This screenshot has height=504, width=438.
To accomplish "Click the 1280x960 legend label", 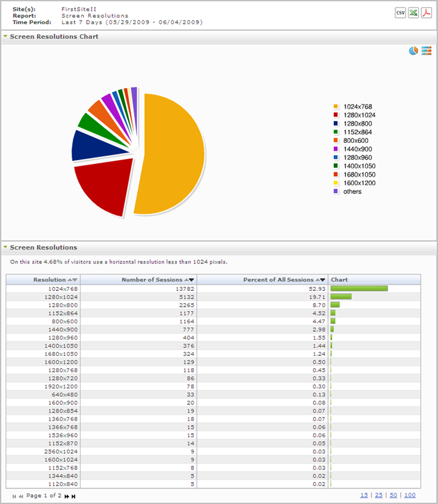I will tap(358, 158).
